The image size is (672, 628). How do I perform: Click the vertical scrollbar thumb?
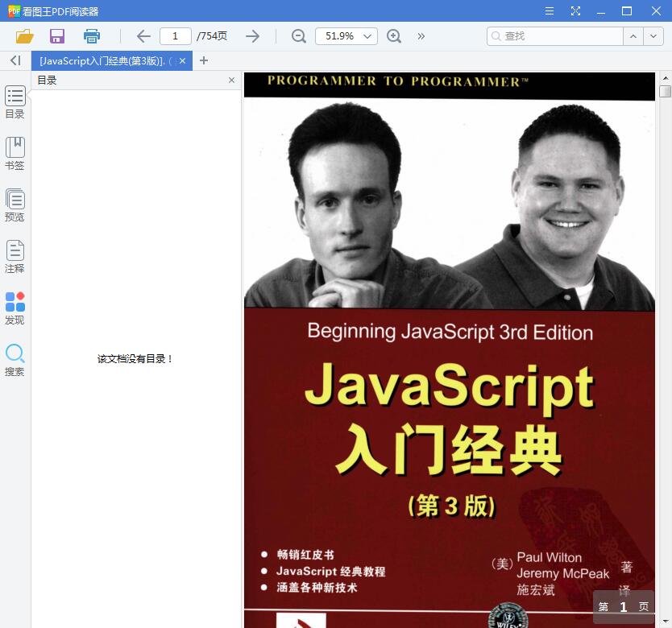pyautogui.click(x=665, y=91)
